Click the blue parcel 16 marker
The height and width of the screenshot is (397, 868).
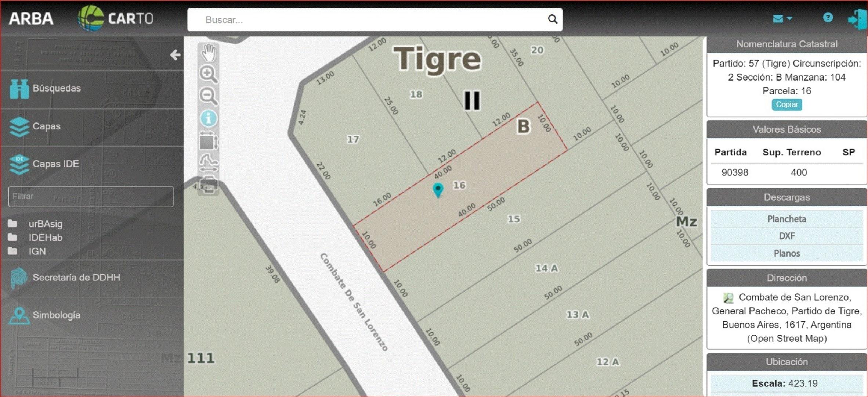pyautogui.click(x=438, y=190)
